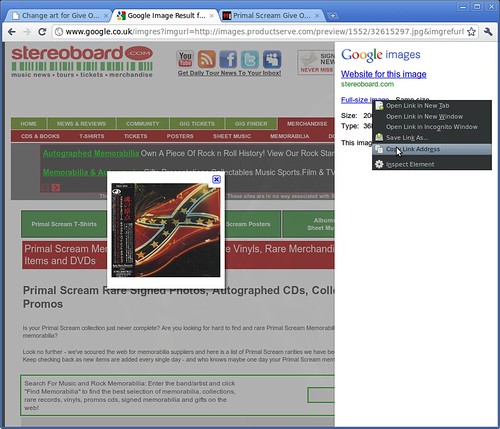
Task: Click 'Get Daily Tour News To Your Inbox!'
Action: [x=229, y=73]
